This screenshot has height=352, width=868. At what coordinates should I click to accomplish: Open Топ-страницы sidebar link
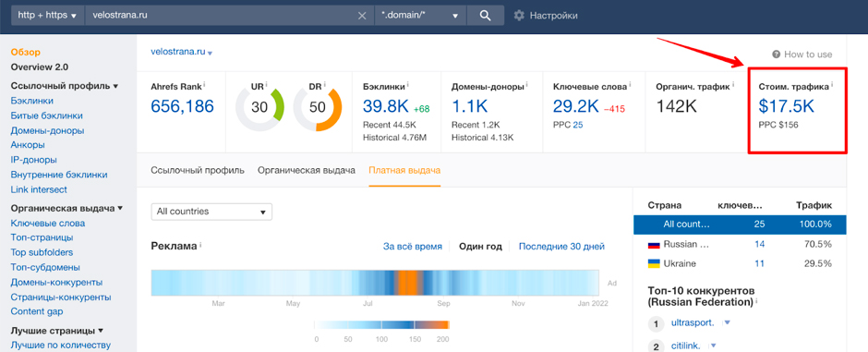(42, 237)
